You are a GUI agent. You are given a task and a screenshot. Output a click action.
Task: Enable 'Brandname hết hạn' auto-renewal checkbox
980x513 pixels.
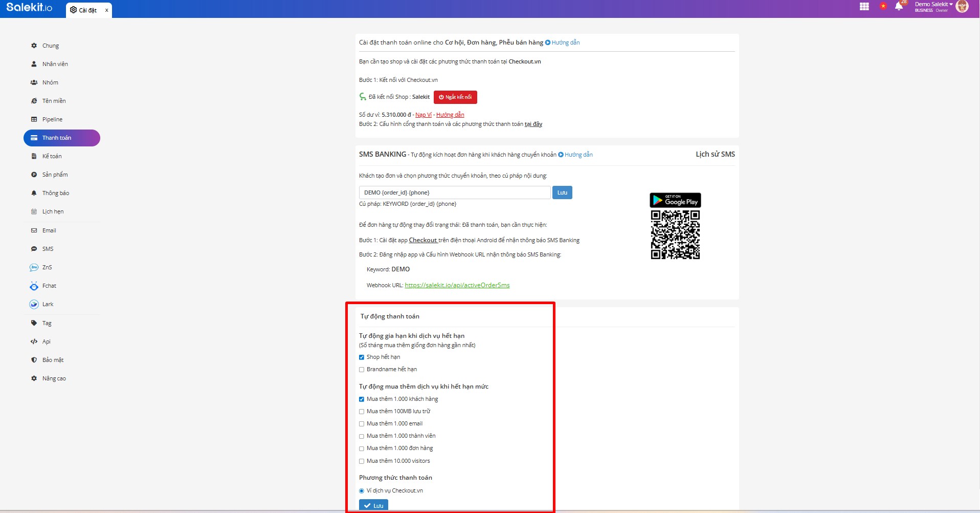click(x=362, y=370)
